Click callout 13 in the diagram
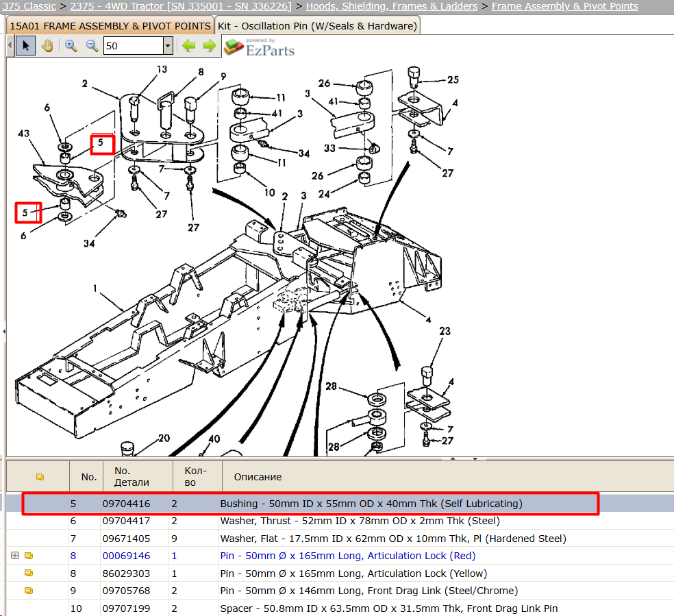 [x=162, y=69]
